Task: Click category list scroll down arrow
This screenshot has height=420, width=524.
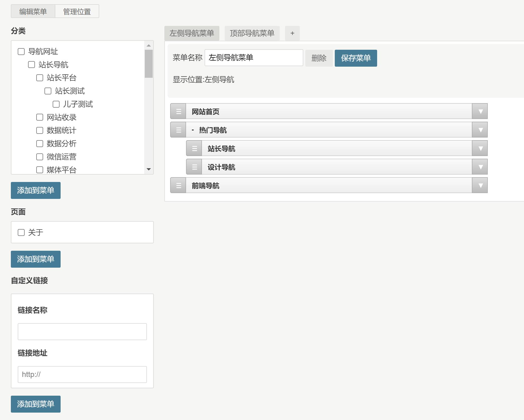Action: pos(149,169)
